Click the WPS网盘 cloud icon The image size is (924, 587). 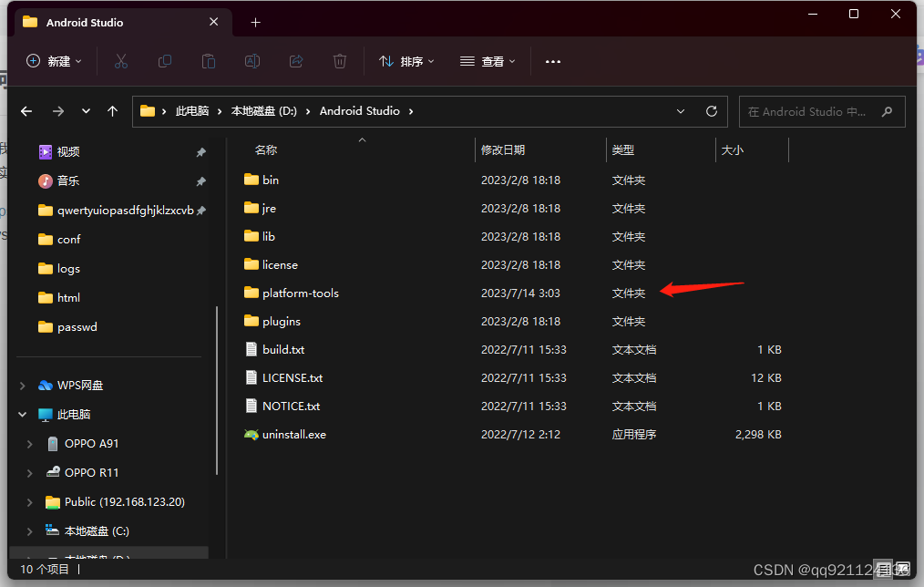[46, 386]
